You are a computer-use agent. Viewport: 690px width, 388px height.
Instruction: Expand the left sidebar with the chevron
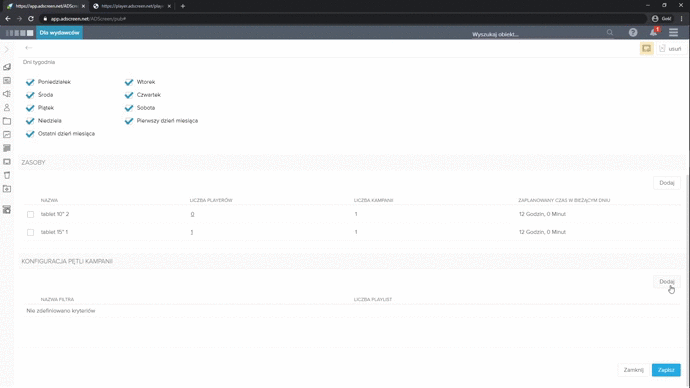point(6,50)
